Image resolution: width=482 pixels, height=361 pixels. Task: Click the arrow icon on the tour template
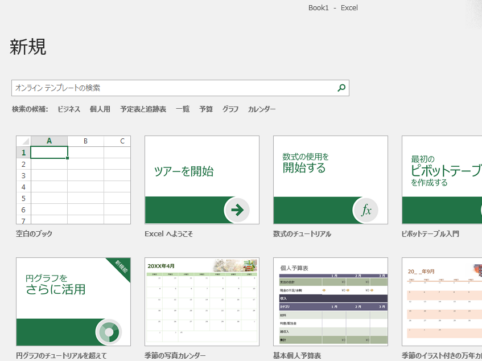[237, 210]
